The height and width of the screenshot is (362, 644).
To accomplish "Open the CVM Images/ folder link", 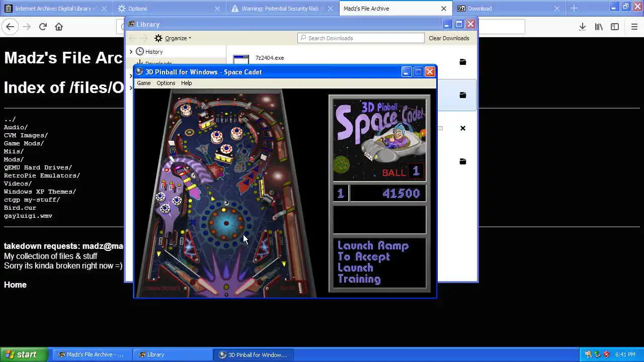I will [26, 135].
